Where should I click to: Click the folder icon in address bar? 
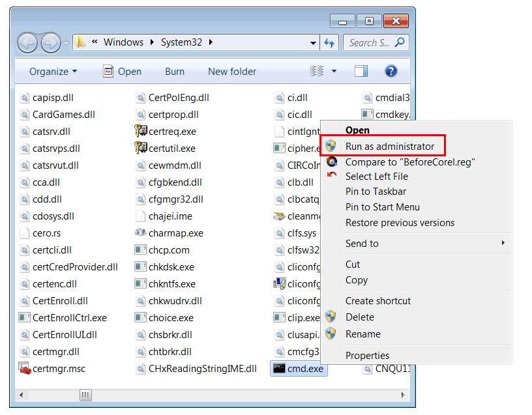point(80,42)
